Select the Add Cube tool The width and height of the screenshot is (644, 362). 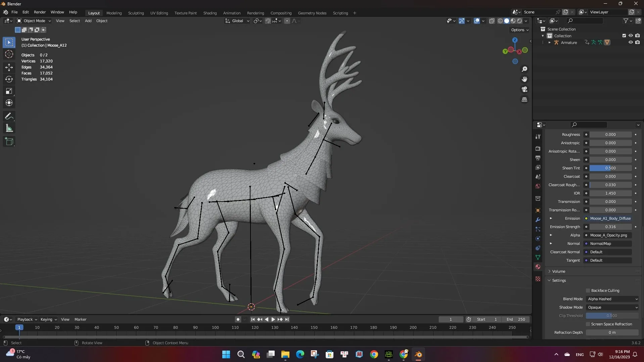(9, 141)
